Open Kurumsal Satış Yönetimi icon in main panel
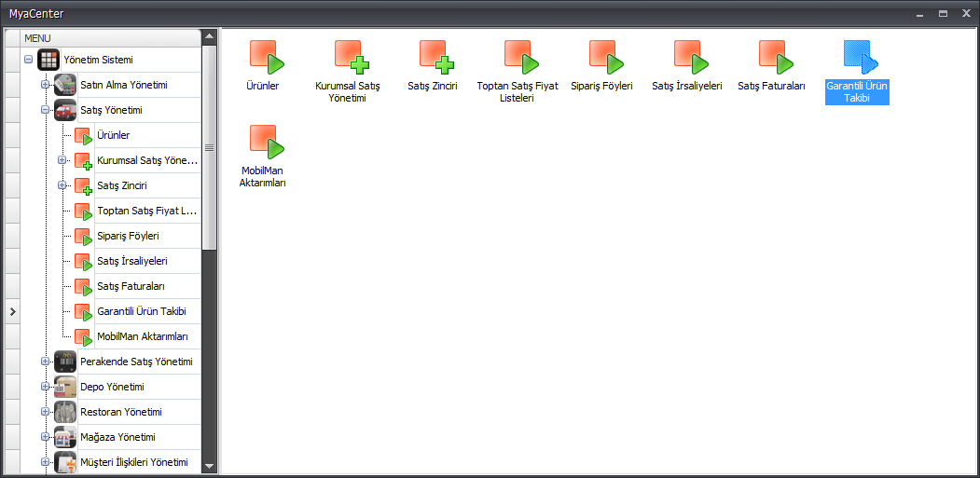980x478 pixels. 352,58
